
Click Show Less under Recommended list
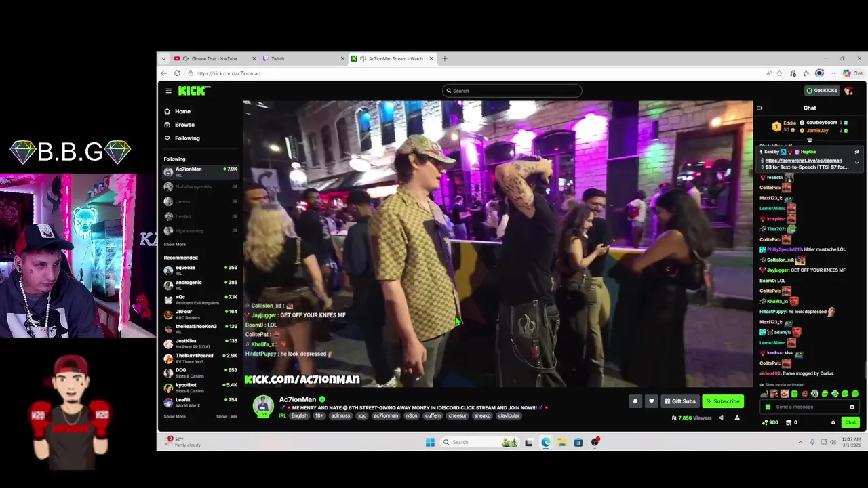[226, 417]
